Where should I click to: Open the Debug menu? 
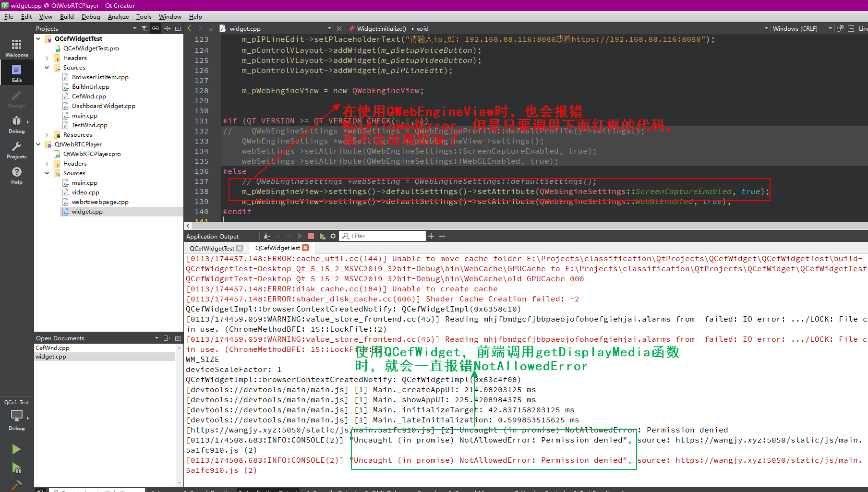pos(91,16)
